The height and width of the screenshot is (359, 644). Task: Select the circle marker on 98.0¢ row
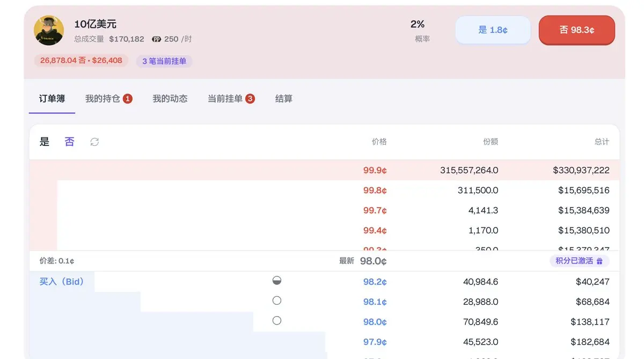(277, 320)
